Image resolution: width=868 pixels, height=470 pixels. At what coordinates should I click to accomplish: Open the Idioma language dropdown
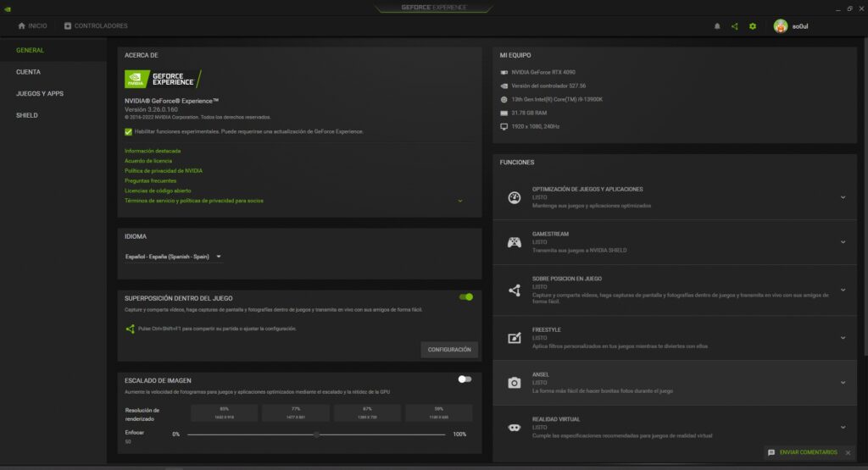[x=173, y=257]
